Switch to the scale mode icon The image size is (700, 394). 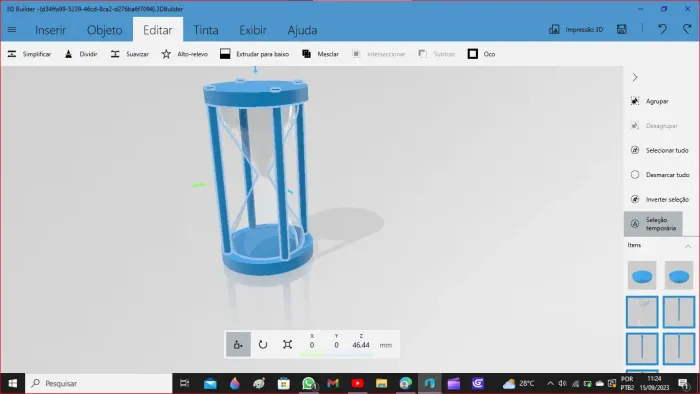288,344
